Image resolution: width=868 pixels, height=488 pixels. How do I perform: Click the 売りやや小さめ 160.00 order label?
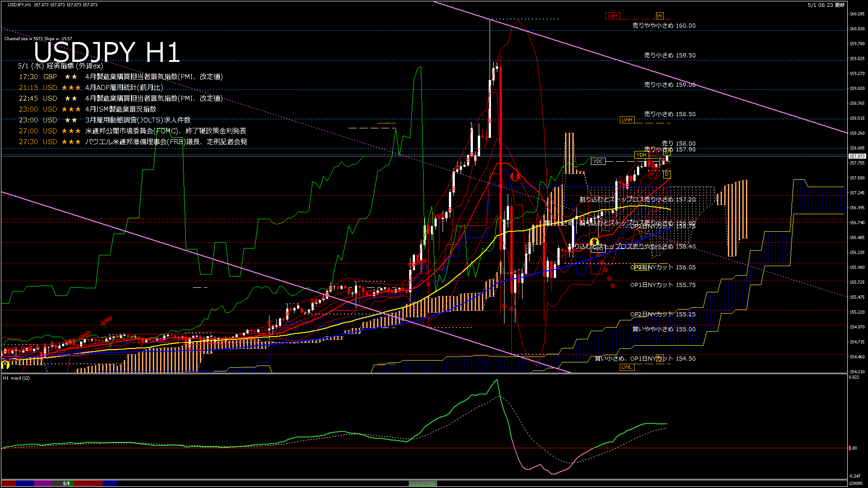click(x=664, y=26)
